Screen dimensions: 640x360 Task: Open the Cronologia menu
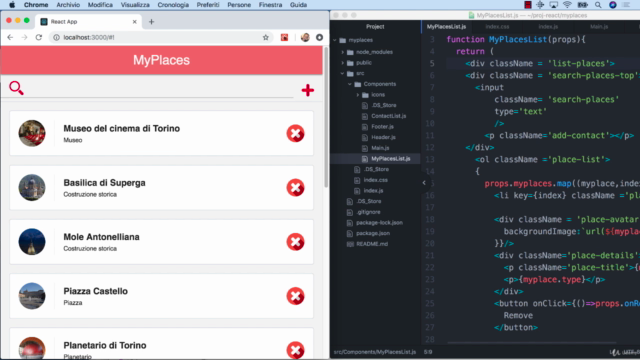tap(173, 5)
